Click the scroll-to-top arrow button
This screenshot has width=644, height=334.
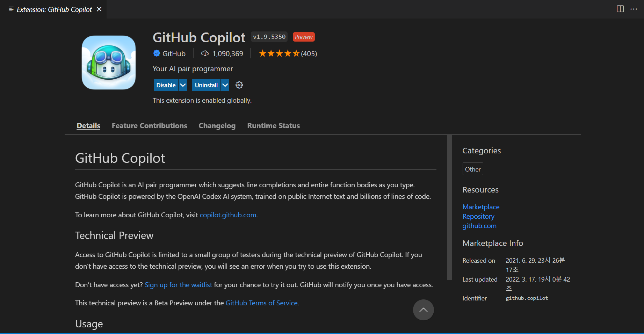click(423, 310)
